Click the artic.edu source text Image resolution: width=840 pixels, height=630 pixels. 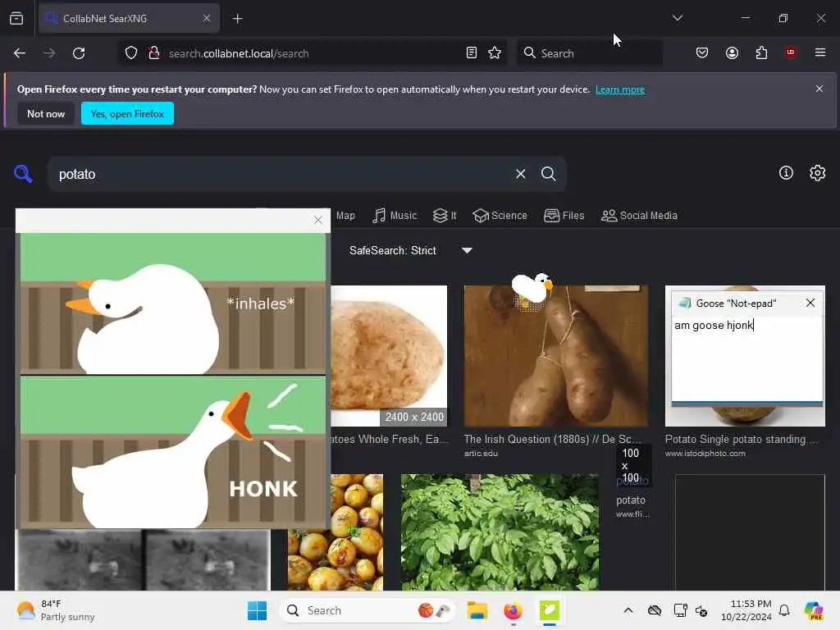481,453
